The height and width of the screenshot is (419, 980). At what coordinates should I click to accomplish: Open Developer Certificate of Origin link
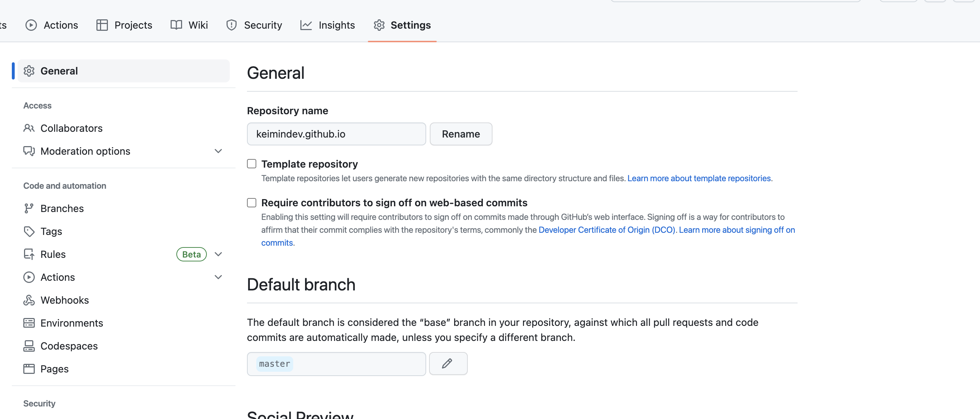[606, 230]
